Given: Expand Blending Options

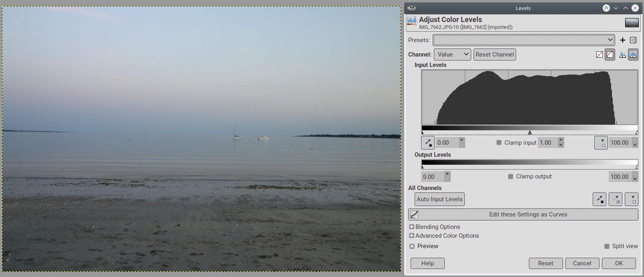Looking at the screenshot, I should pos(411,227).
